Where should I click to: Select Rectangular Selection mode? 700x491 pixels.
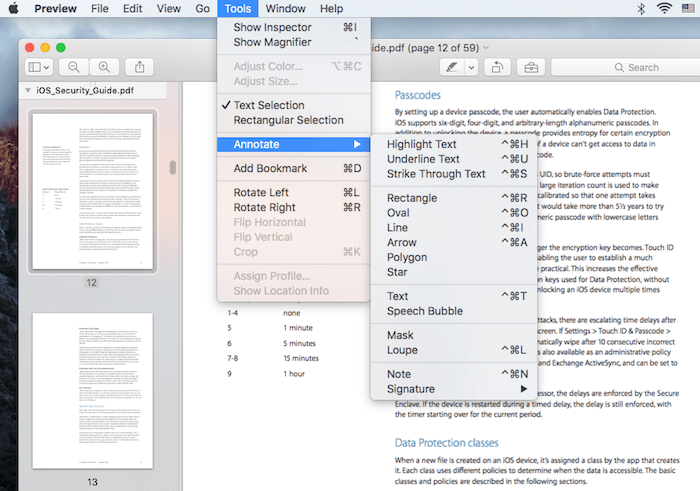(x=294, y=120)
